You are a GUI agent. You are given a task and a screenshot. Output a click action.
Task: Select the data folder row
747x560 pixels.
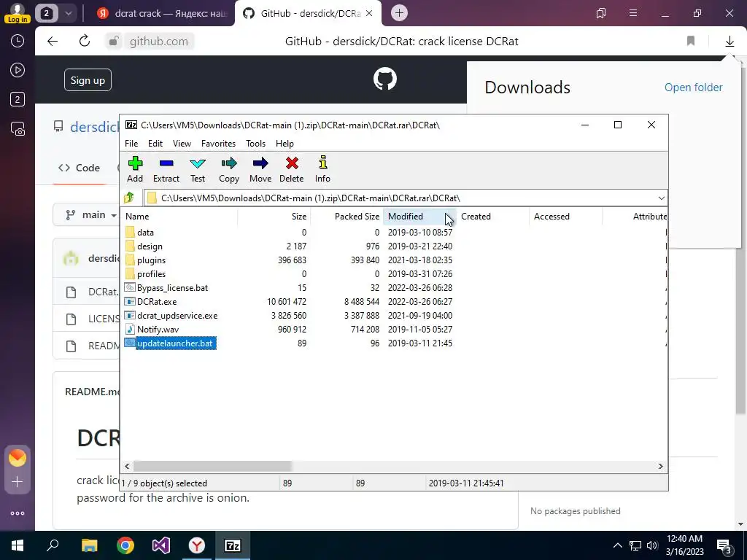click(393, 233)
